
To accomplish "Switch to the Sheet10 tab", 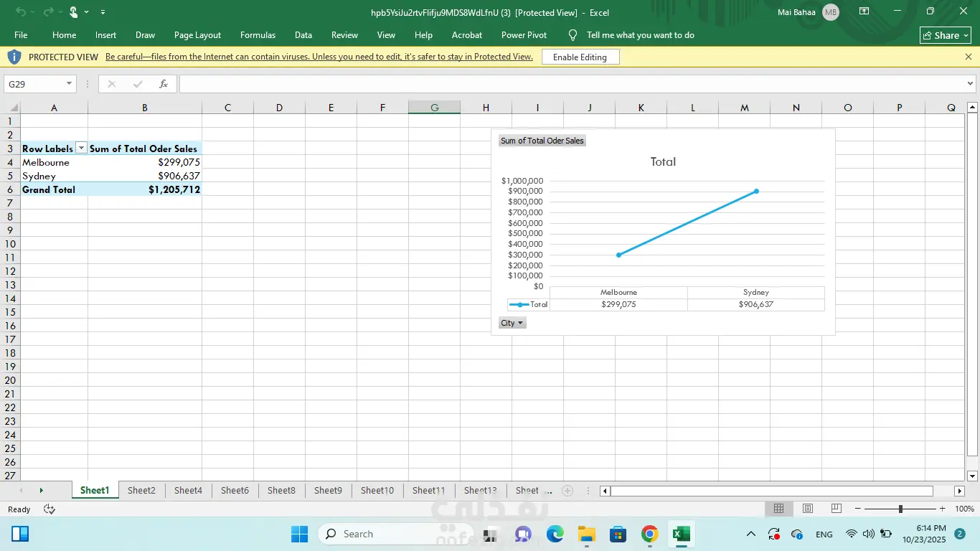I will click(377, 491).
